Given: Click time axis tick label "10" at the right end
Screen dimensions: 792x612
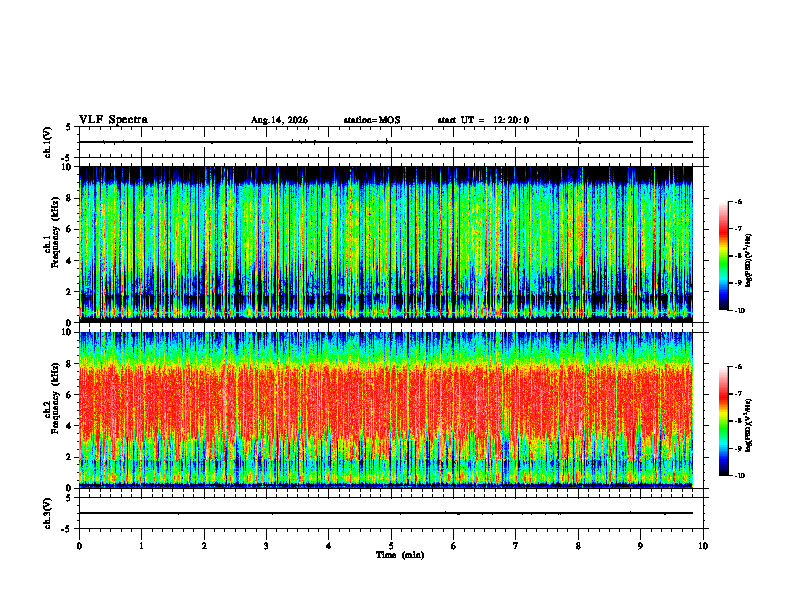Looking at the screenshot, I should (x=703, y=546).
